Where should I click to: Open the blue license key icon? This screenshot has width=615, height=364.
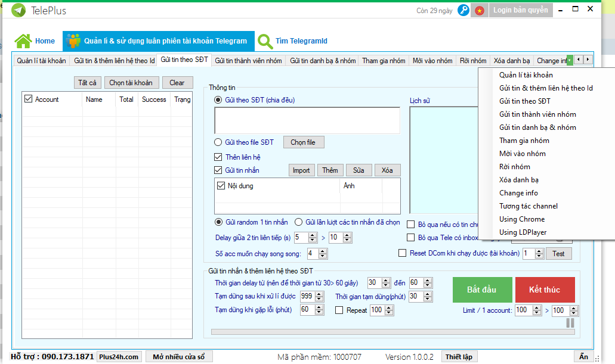click(x=463, y=10)
